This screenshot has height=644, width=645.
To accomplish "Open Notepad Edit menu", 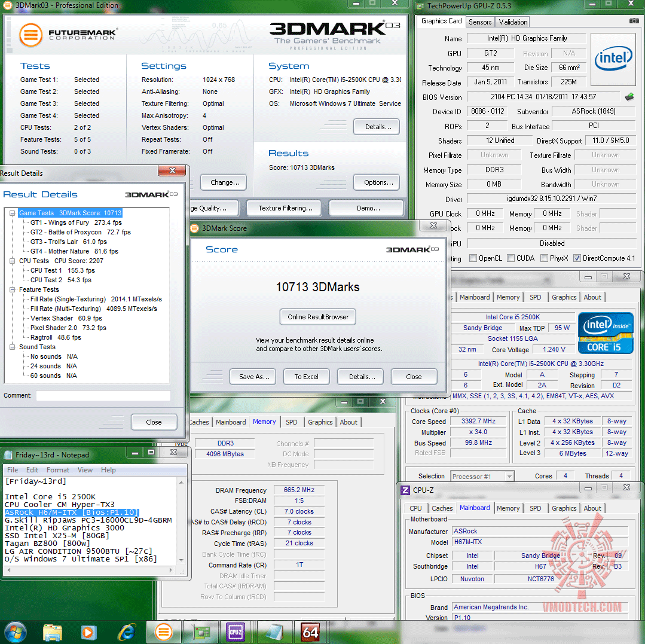I will tap(32, 470).
